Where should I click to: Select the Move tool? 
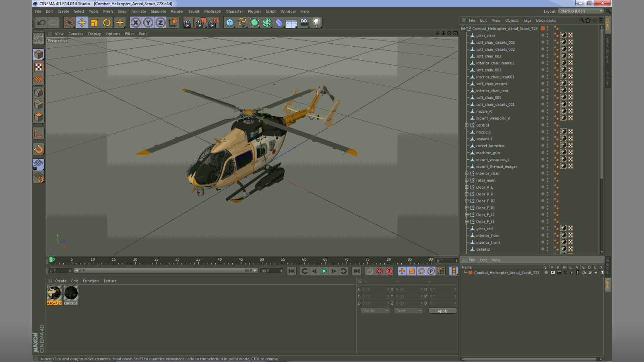(x=82, y=23)
